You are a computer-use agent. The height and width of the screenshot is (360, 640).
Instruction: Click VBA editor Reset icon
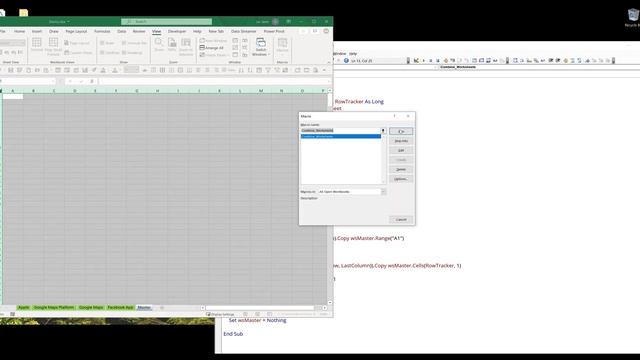(x=438, y=60)
